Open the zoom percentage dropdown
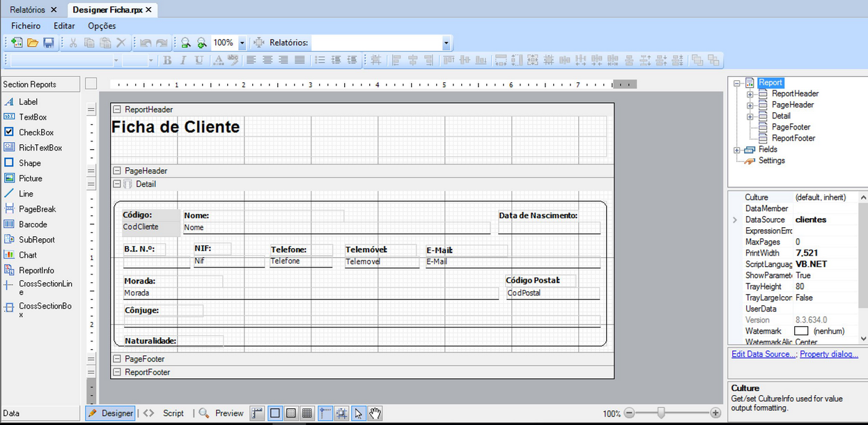The height and width of the screenshot is (425, 868). 242,43
